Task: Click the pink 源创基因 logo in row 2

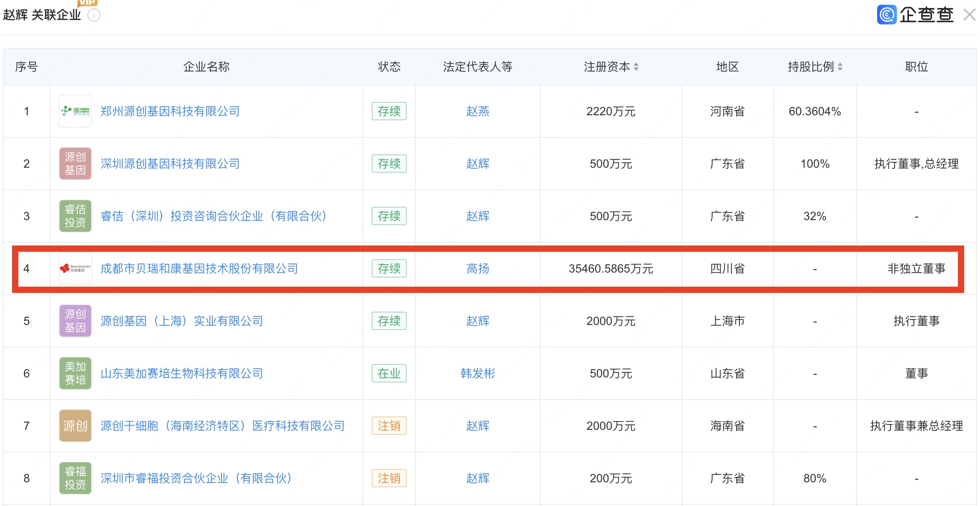Action: (75, 164)
